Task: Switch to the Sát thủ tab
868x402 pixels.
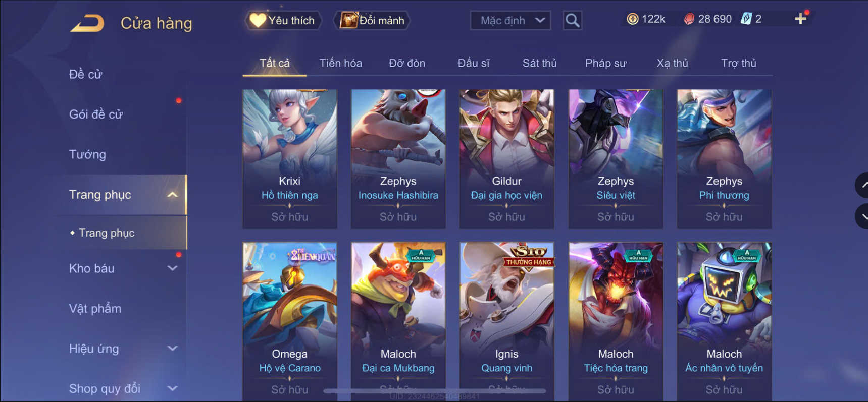Action: pyautogui.click(x=539, y=63)
